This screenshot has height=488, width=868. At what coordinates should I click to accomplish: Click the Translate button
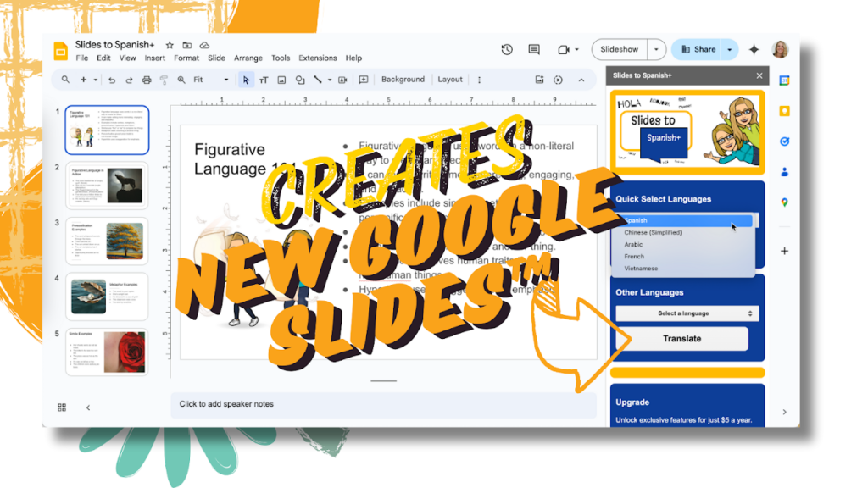click(x=682, y=339)
